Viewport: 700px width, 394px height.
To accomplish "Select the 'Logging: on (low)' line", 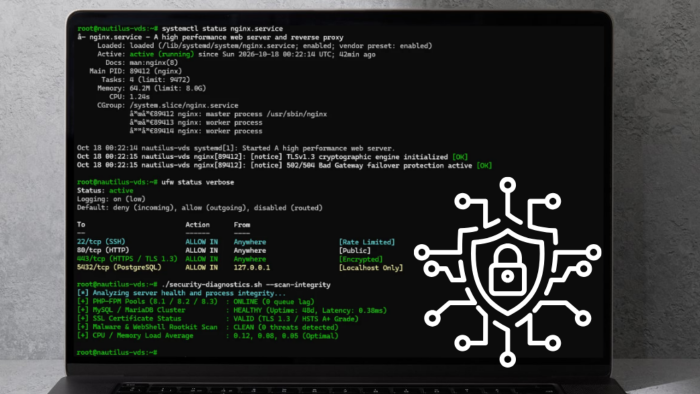I will (111, 199).
